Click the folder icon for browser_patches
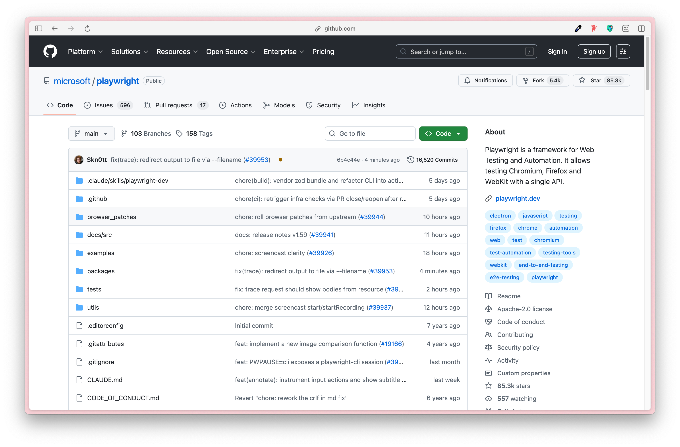The image size is (680, 447). [79, 217]
